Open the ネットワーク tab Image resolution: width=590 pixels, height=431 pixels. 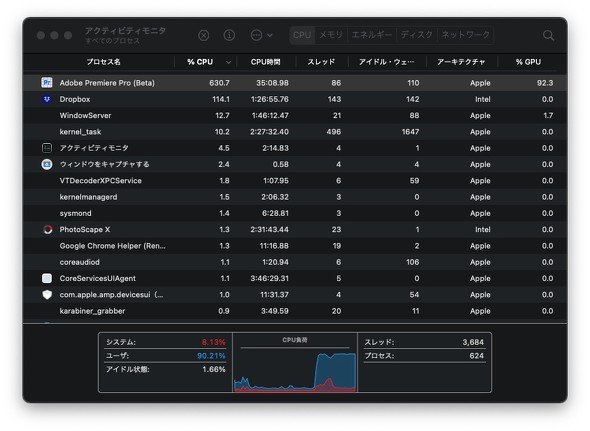466,35
